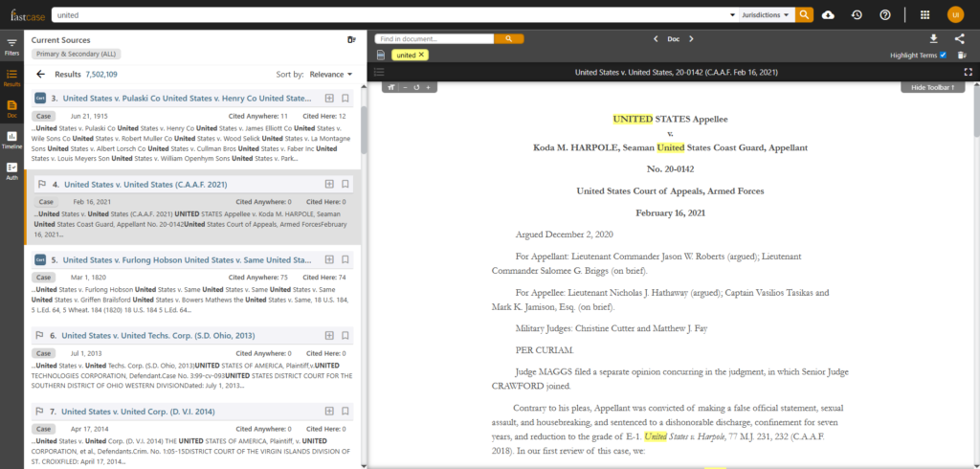
Task: Open search history clock icon
Action: pos(857,14)
